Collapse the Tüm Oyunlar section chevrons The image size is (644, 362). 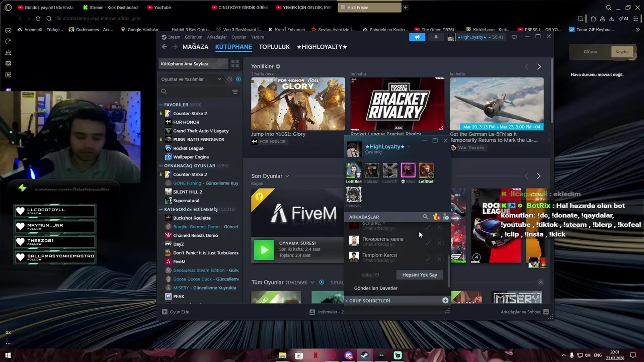(540, 283)
